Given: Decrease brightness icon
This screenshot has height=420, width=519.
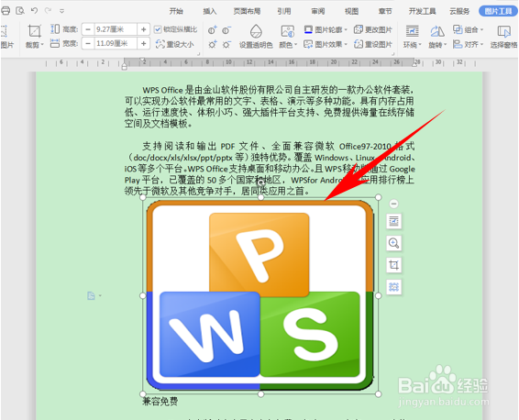Looking at the screenshot, I should 226,44.
